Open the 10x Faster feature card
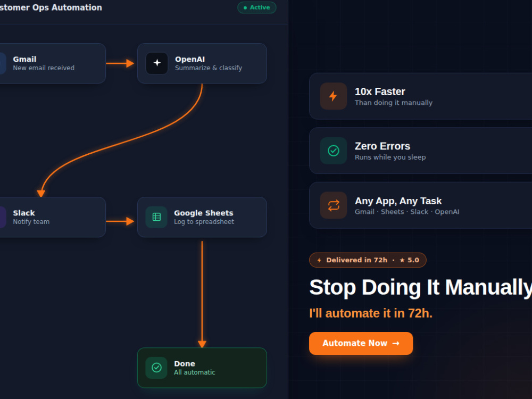 [x=420, y=96]
